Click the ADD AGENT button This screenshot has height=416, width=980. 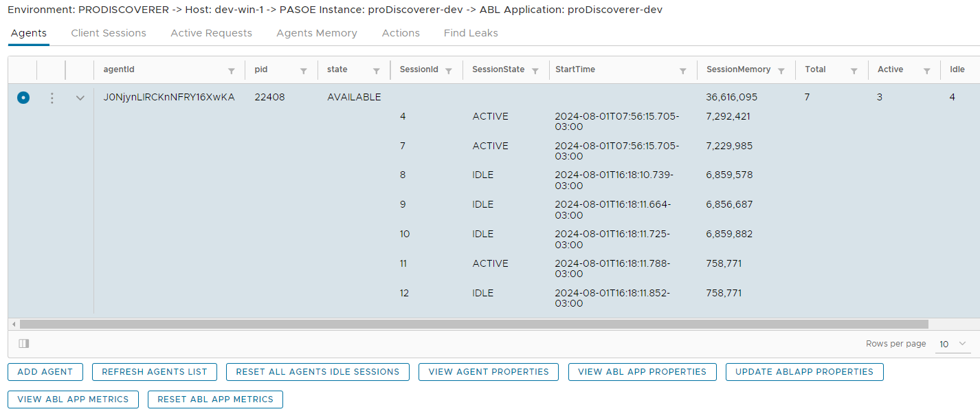click(x=45, y=372)
